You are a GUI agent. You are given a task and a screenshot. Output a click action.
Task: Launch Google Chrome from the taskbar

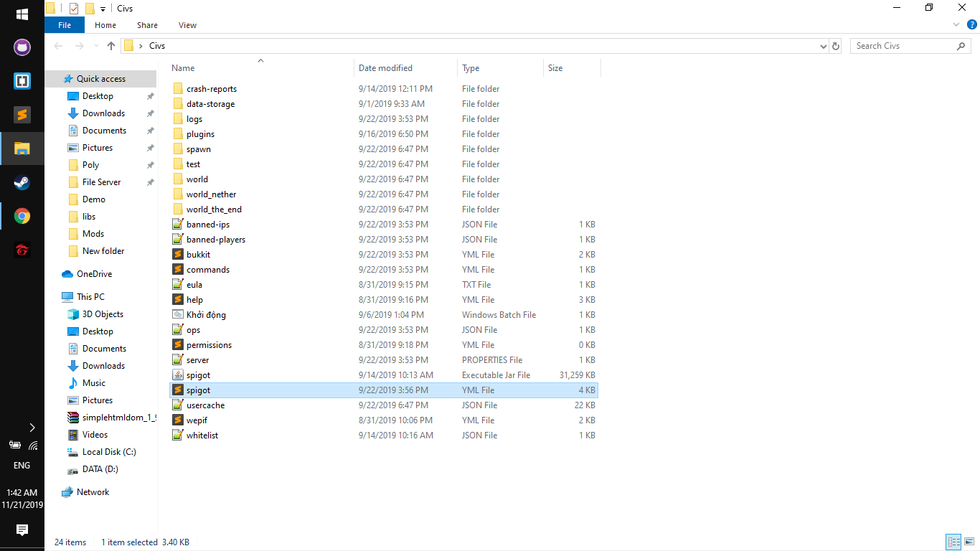(22, 216)
